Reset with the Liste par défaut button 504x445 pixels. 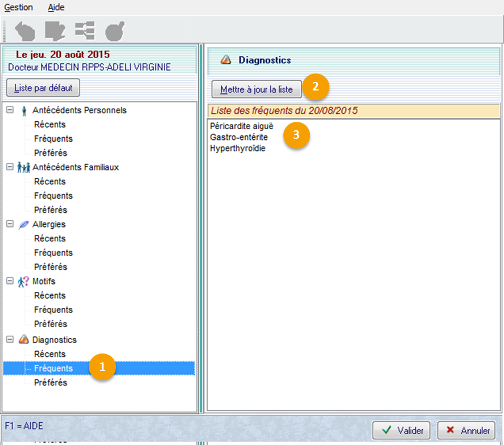[x=43, y=88]
